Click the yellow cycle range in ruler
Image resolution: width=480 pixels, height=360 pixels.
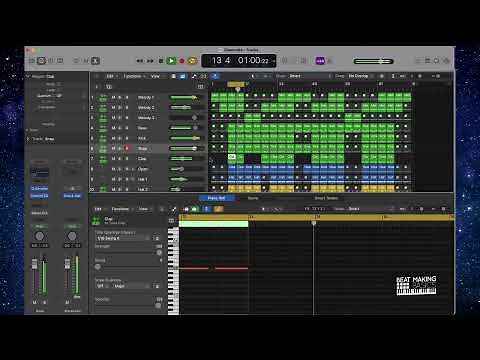[236, 84]
